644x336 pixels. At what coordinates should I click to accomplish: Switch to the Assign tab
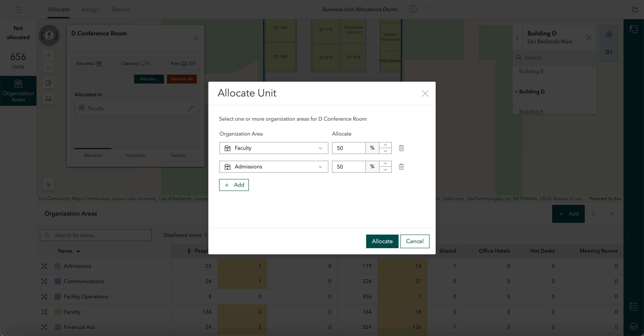point(90,10)
